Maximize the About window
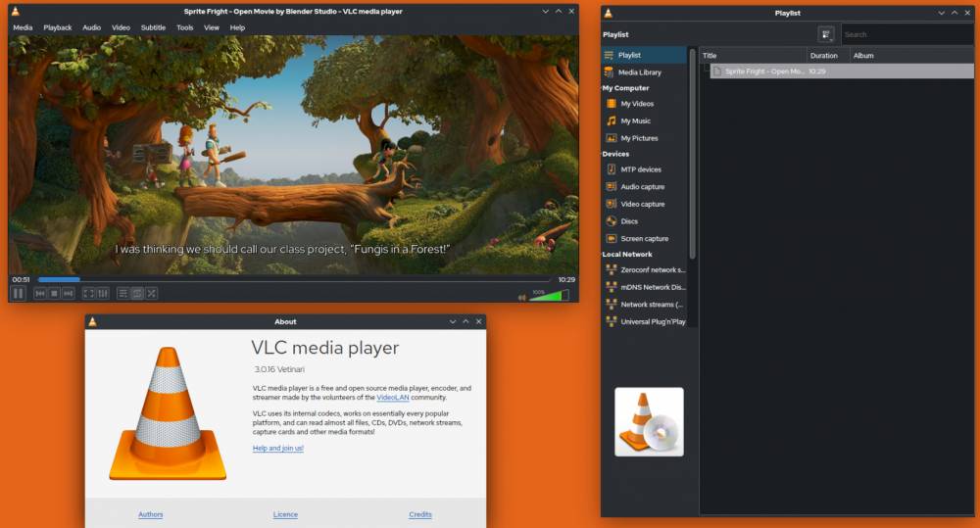 coord(465,321)
